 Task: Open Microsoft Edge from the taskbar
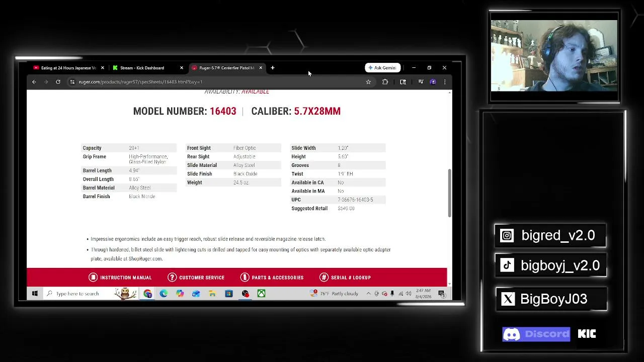pos(164,294)
